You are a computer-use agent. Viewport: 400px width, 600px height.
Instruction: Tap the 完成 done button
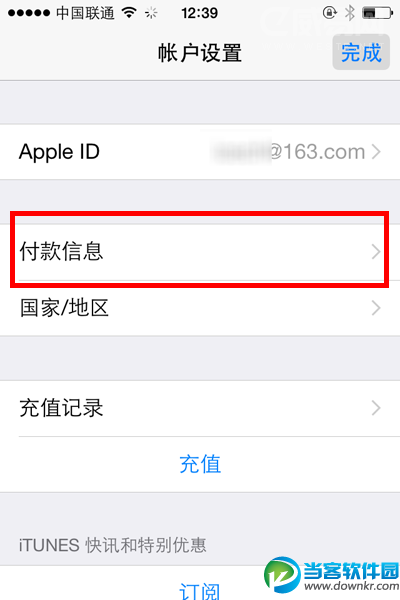tap(361, 52)
